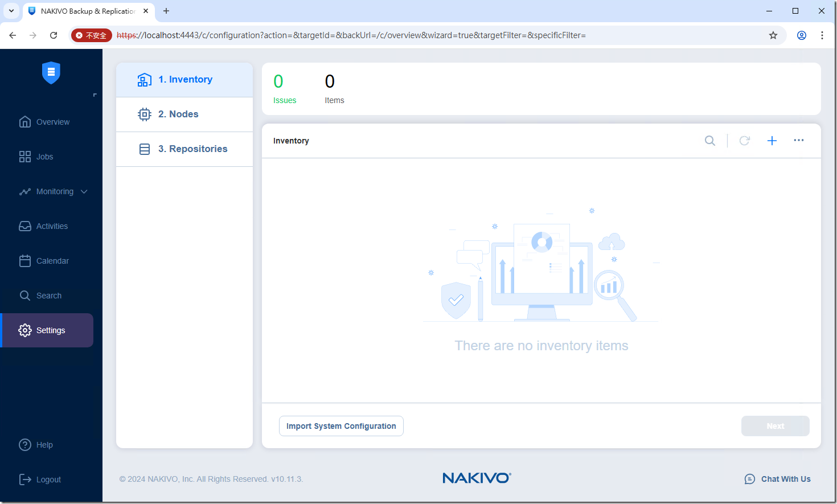Collapse sidebar using small corner toggle

(95, 95)
